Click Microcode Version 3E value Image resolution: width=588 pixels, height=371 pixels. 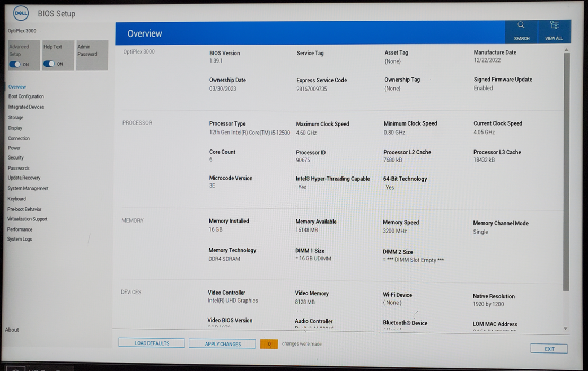212,185
